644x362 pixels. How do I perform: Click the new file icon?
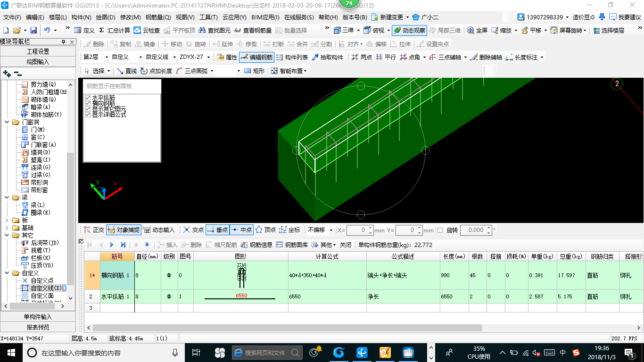(6, 30)
